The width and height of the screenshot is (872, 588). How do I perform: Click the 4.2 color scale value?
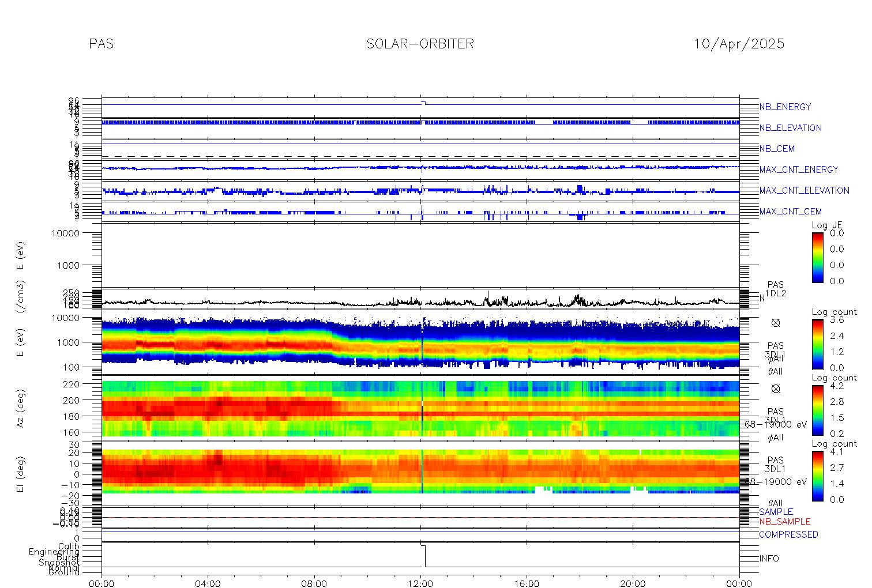point(837,386)
